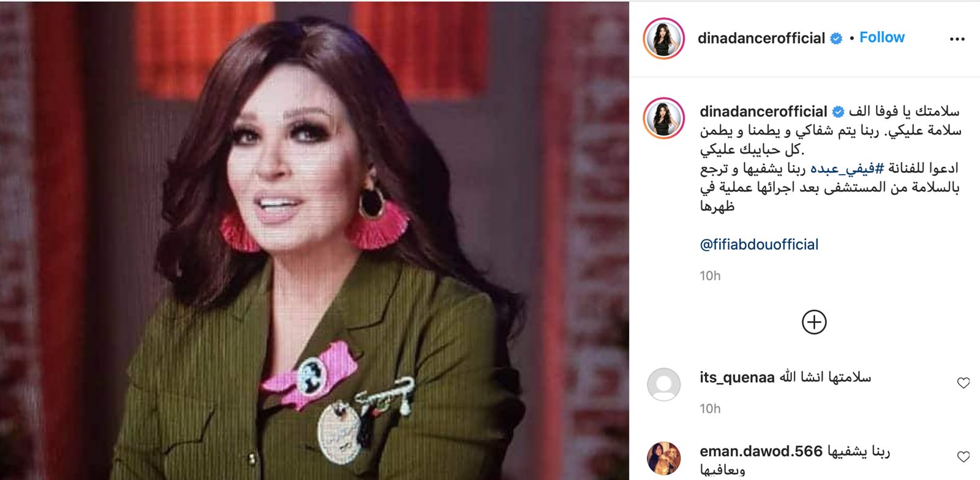Click the 10h timestamp under its_quenaa comment
Image resolution: width=980 pixels, height=480 pixels.
(x=710, y=409)
